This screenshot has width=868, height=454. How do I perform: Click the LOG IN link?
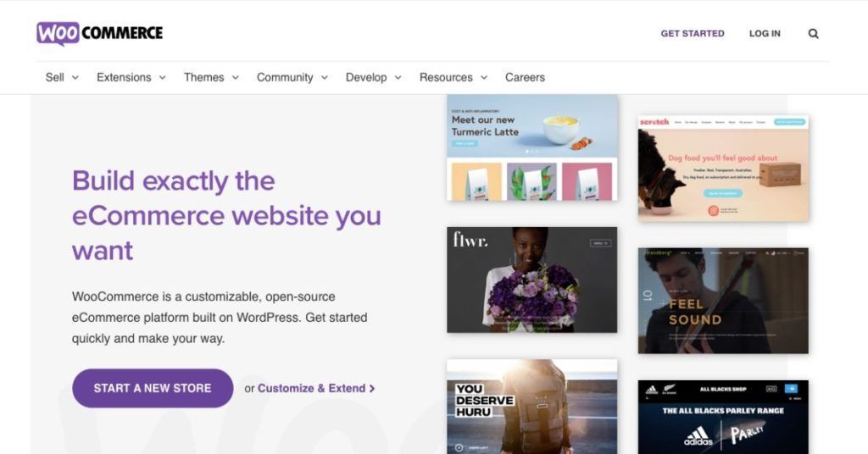click(x=765, y=34)
